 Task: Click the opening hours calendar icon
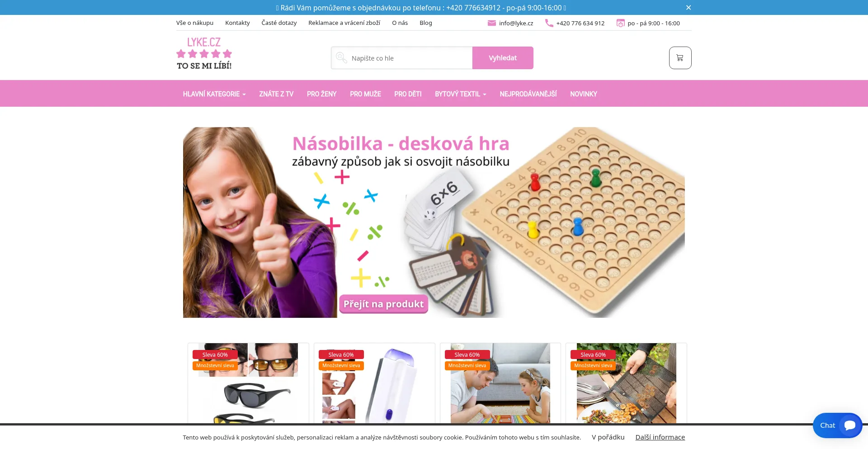(621, 23)
